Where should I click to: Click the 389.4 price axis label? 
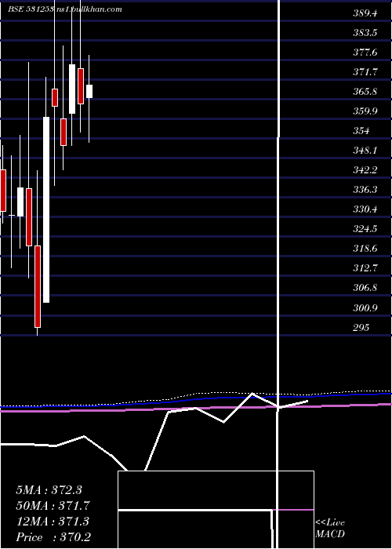pyautogui.click(x=365, y=13)
